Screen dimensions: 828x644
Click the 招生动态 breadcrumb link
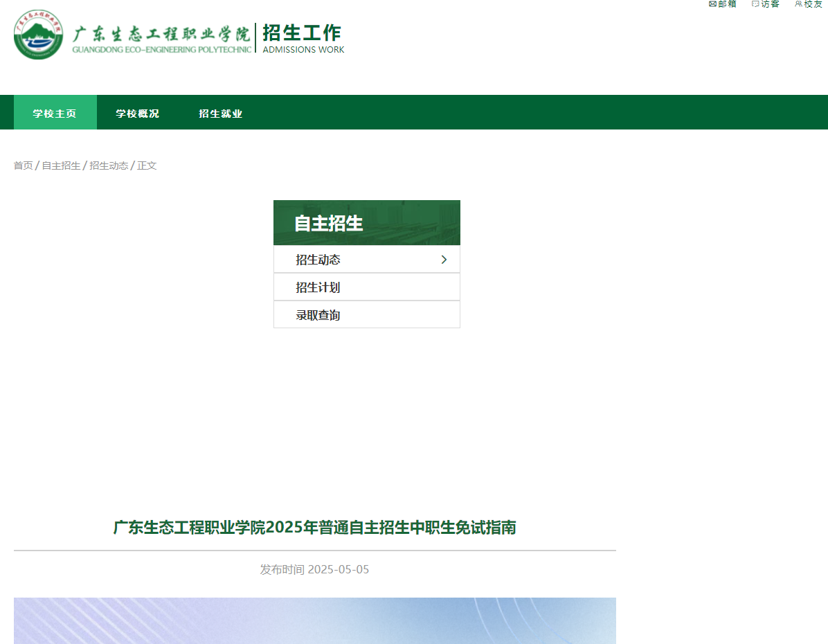pyautogui.click(x=109, y=166)
